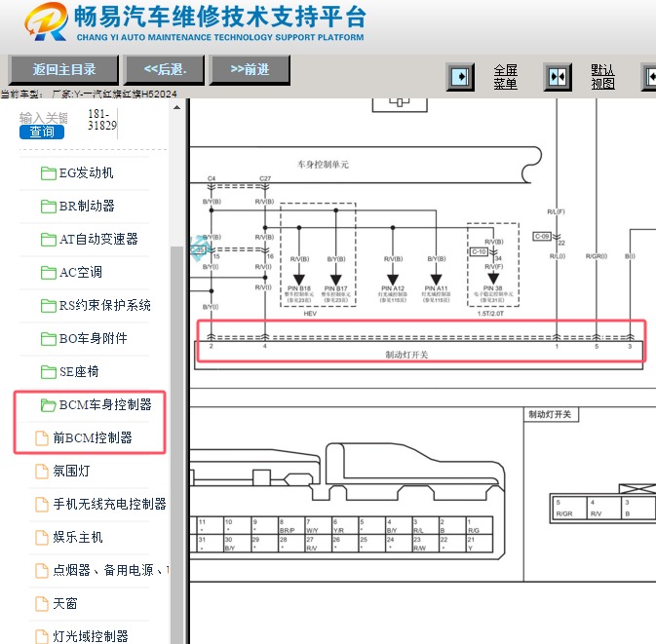Click the 车身控制单元 label in diagram
The height and width of the screenshot is (644, 656).
(323, 165)
